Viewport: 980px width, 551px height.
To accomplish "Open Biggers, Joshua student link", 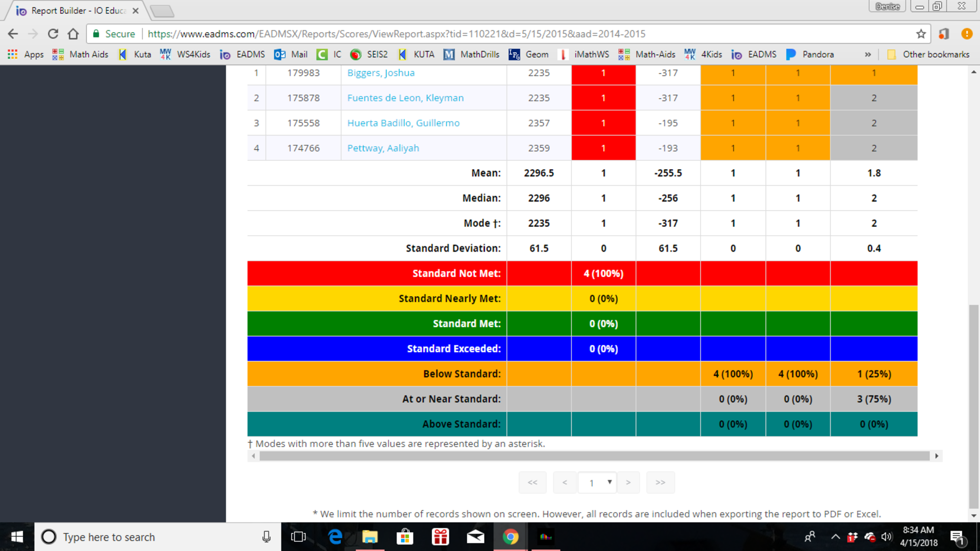I will pos(381,73).
